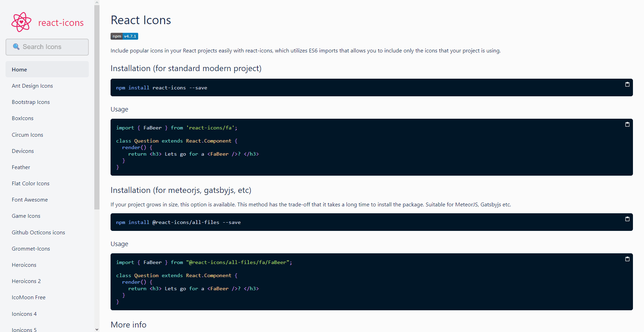Screen dimensions: 644x332
Task: Copy the first FaBeer usage code block
Action: pyautogui.click(x=627, y=124)
